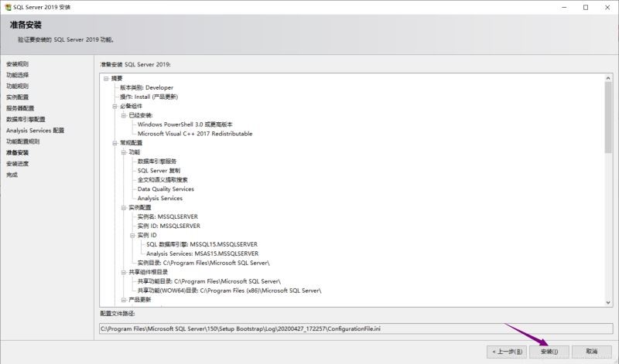Click the scrollbar up arrow in summary tree
The image size is (619, 364).
click(610, 78)
